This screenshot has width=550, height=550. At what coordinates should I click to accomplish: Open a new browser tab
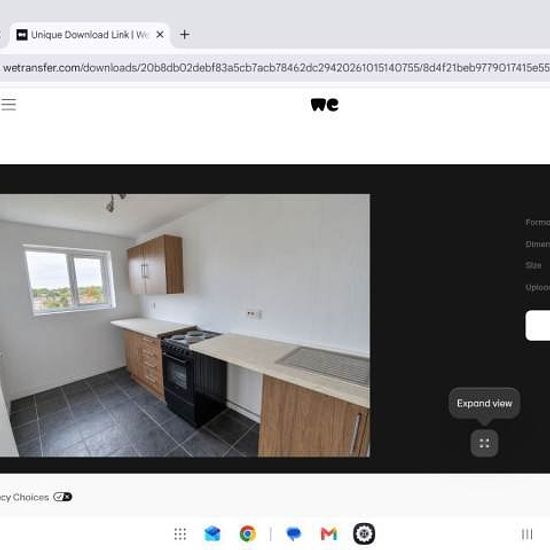(185, 34)
